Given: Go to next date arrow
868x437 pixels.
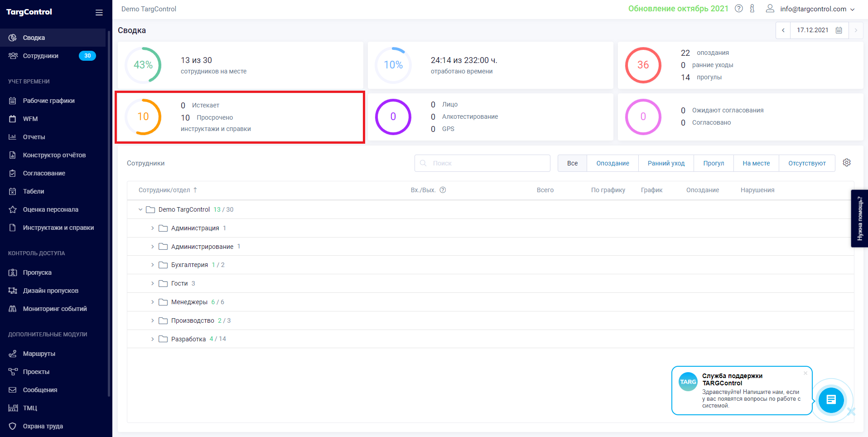Looking at the screenshot, I should 856,30.
